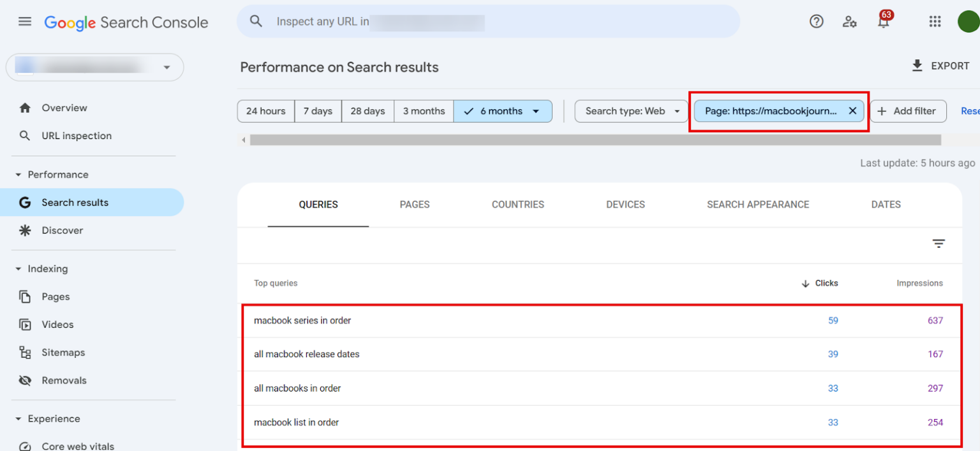
Task: Click the Videos icon in sidebar
Action: point(25,325)
